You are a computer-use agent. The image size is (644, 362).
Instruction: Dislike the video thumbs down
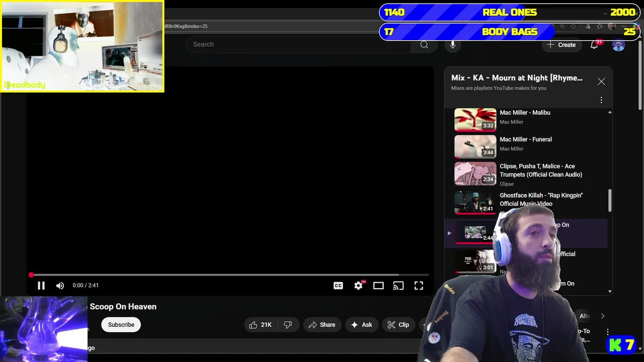pyautogui.click(x=288, y=325)
